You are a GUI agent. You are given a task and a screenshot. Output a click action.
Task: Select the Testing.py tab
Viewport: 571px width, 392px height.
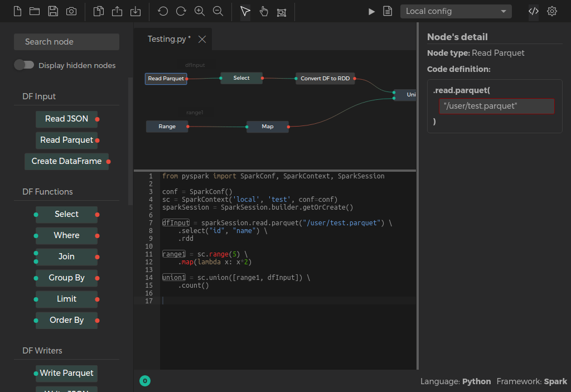[168, 39]
